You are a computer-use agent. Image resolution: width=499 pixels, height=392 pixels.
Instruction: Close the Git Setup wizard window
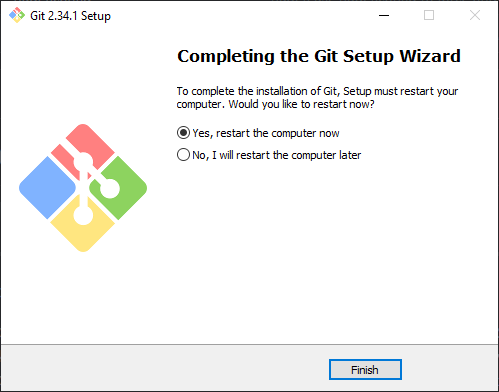click(x=475, y=15)
